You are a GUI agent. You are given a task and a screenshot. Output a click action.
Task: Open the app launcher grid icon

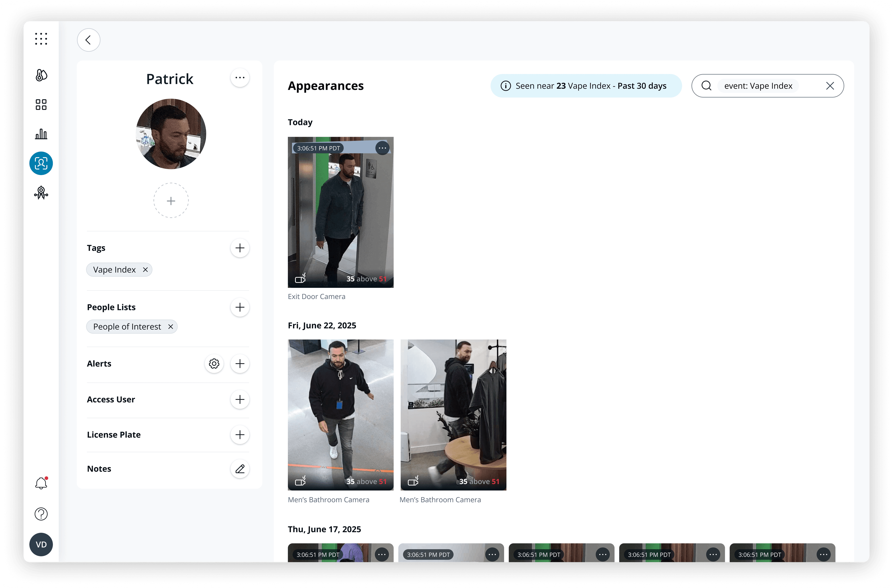[x=41, y=39]
